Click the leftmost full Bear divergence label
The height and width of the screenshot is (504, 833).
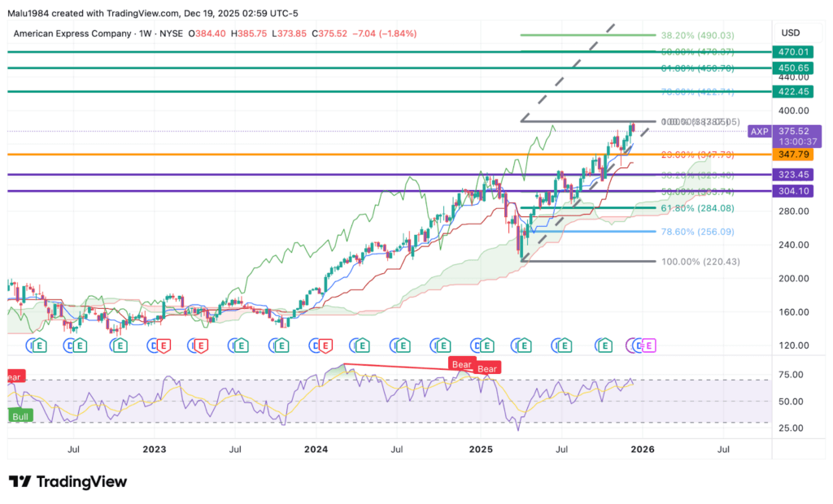(462, 364)
